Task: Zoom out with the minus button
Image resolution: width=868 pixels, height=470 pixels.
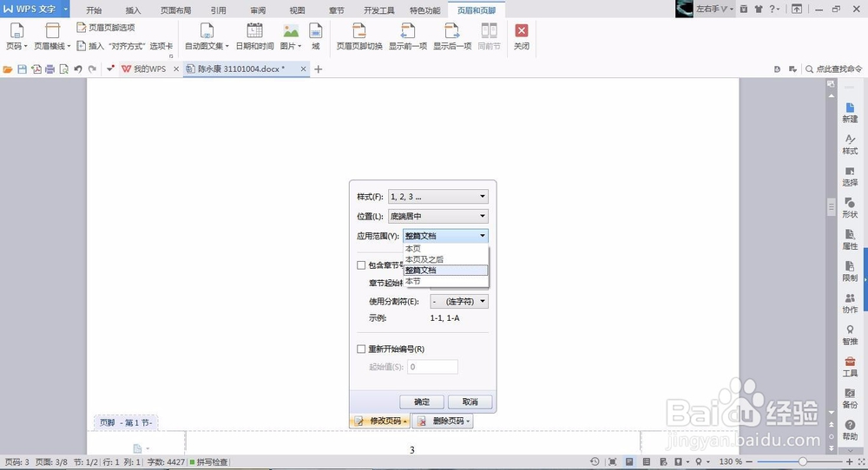Action: click(x=750, y=461)
